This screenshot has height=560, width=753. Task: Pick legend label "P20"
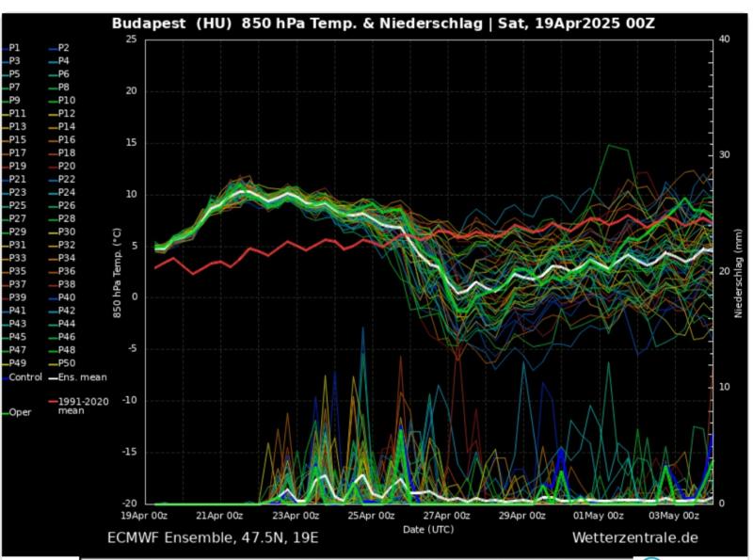pos(62,167)
